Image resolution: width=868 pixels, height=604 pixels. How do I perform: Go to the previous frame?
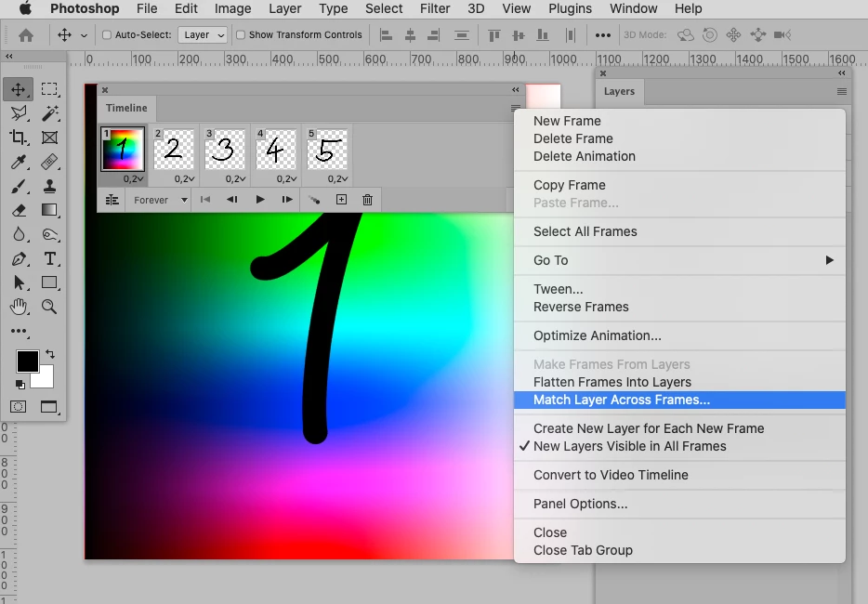[x=232, y=200]
